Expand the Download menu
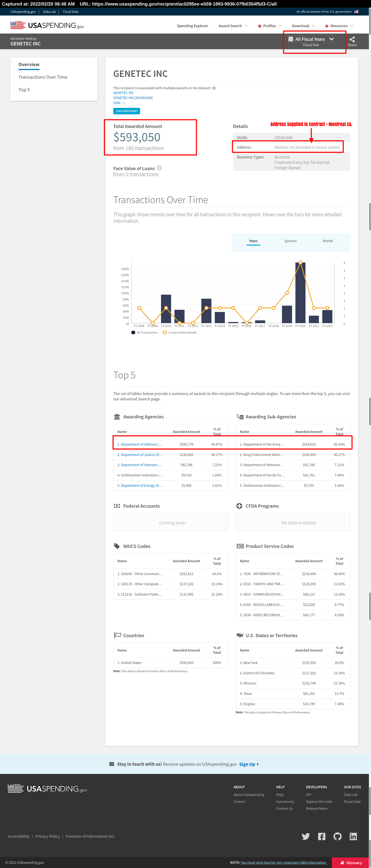 tap(303, 26)
